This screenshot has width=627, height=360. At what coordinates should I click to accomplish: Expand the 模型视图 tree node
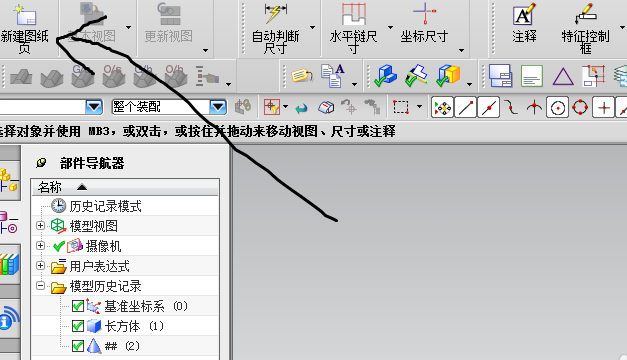tap(40, 226)
